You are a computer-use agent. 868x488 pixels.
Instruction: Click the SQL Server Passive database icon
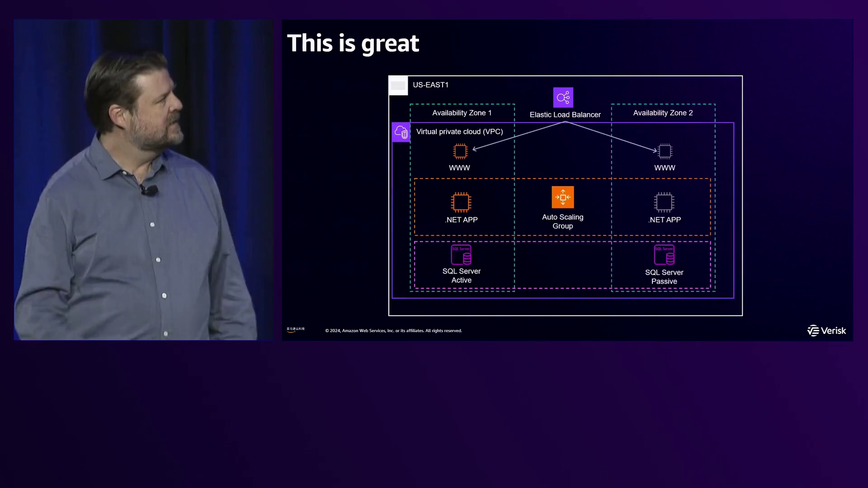coord(664,255)
